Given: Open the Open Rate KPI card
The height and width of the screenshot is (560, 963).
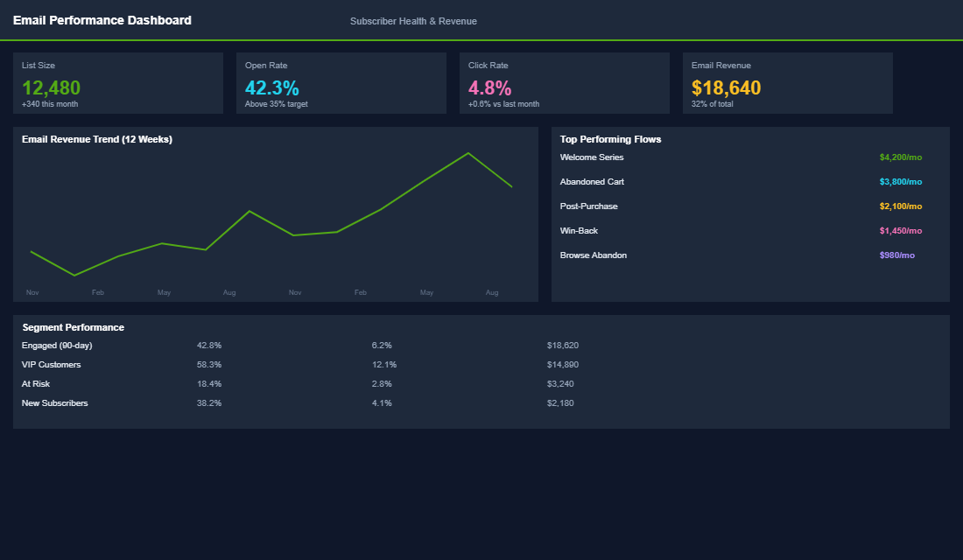Looking at the screenshot, I should point(341,83).
